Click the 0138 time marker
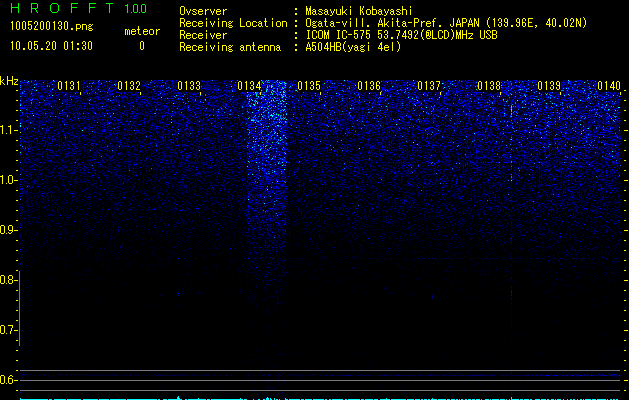 (489, 86)
